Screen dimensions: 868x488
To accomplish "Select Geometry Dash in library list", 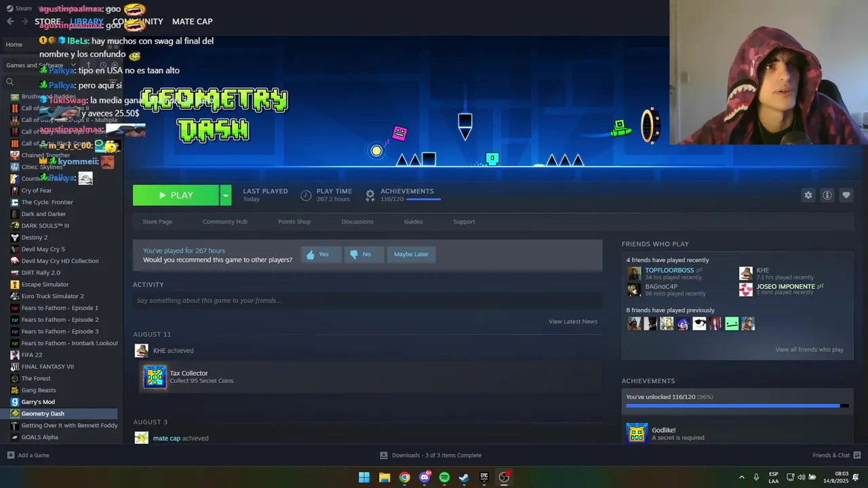I will click(43, 413).
